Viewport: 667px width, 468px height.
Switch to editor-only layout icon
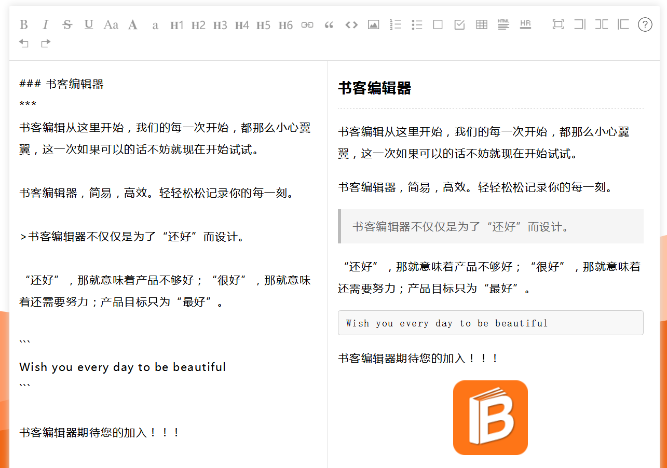tap(580, 24)
